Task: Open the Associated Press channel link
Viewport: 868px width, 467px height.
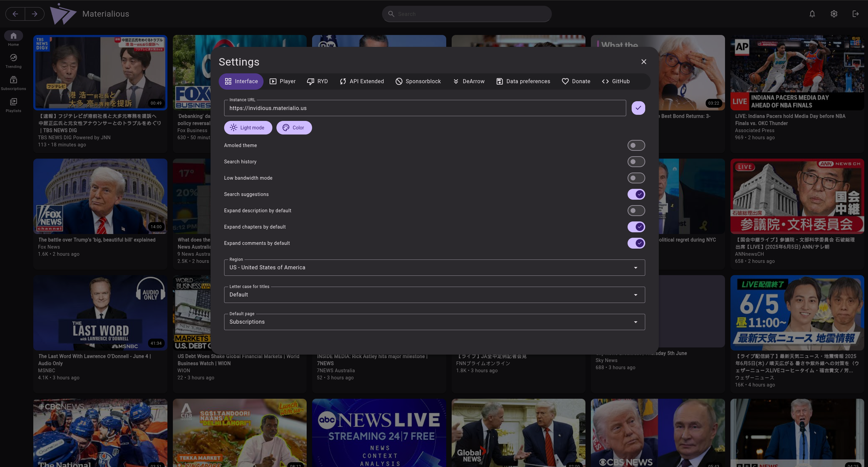Action: [x=755, y=130]
